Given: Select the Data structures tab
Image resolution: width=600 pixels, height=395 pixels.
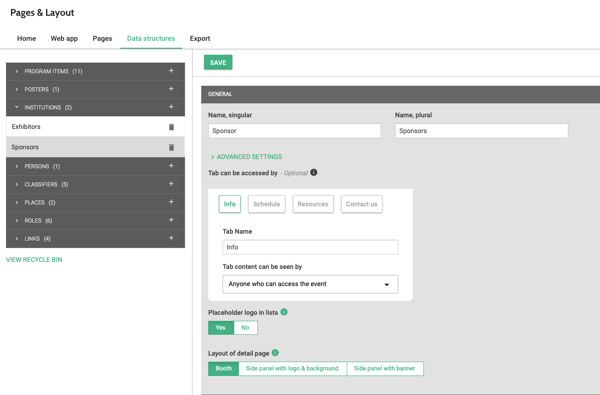Looking at the screenshot, I should click(151, 38).
